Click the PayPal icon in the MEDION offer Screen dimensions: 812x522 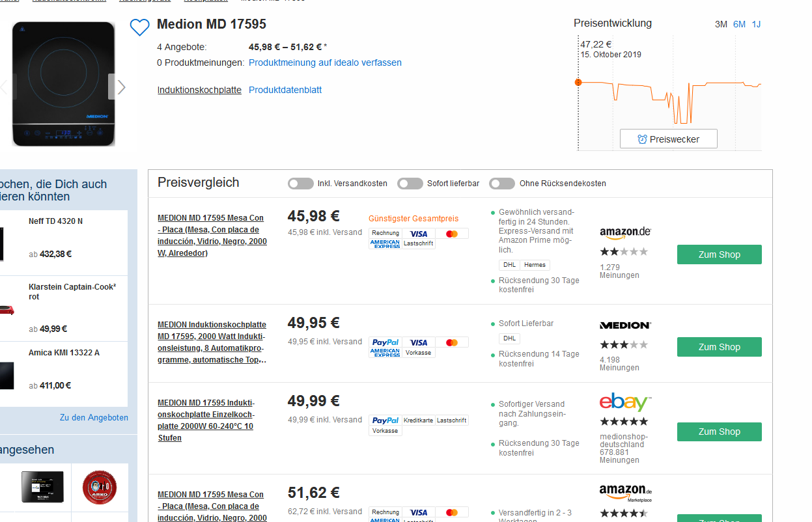pos(385,342)
